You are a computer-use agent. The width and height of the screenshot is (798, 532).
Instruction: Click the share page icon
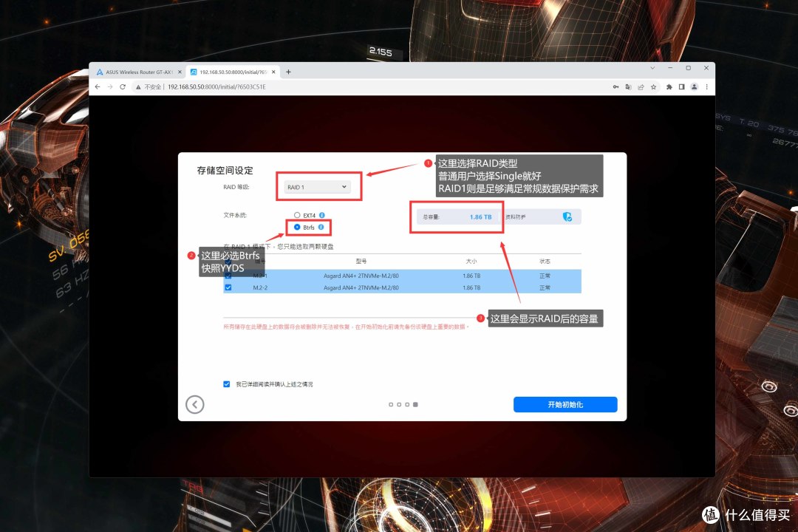[x=641, y=87]
